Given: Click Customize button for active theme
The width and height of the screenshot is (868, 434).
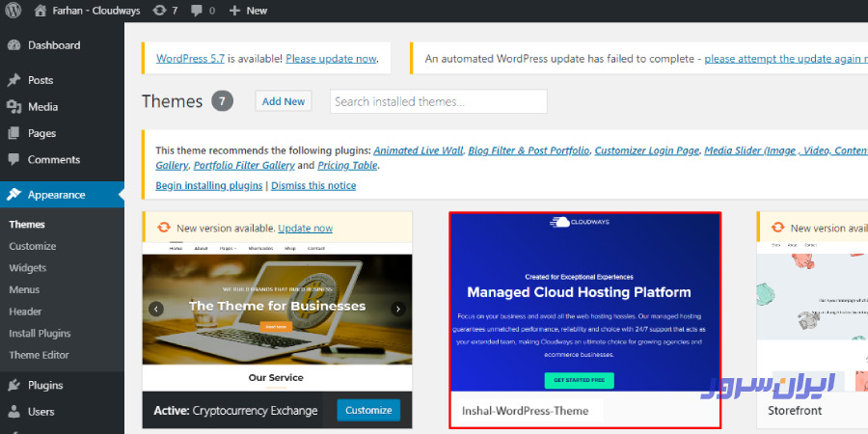Looking at the screenshot, I should (x=368, y=410).
